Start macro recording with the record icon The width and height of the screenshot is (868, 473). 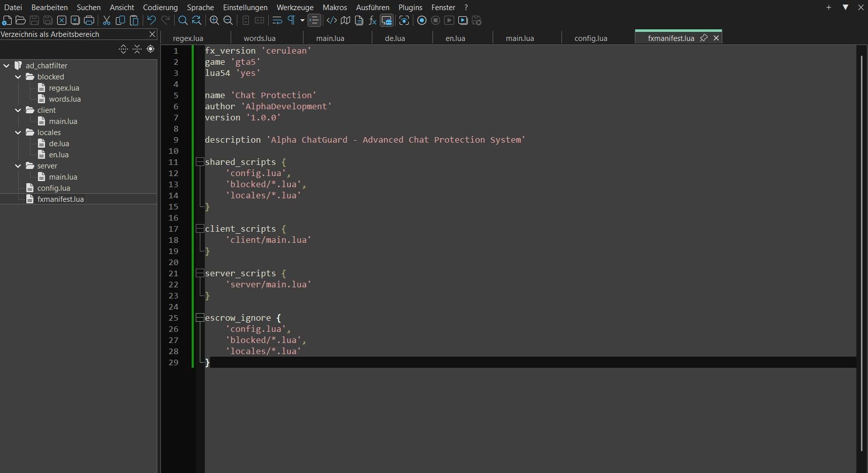tap(422, 21)
